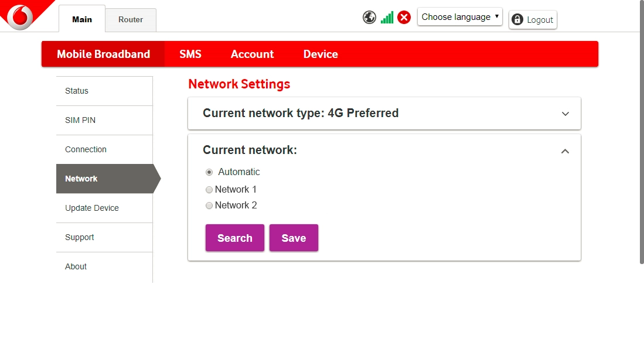Expand the Current network type section
The height and width of the screenshot is (356, 644).
coord(565,114)
